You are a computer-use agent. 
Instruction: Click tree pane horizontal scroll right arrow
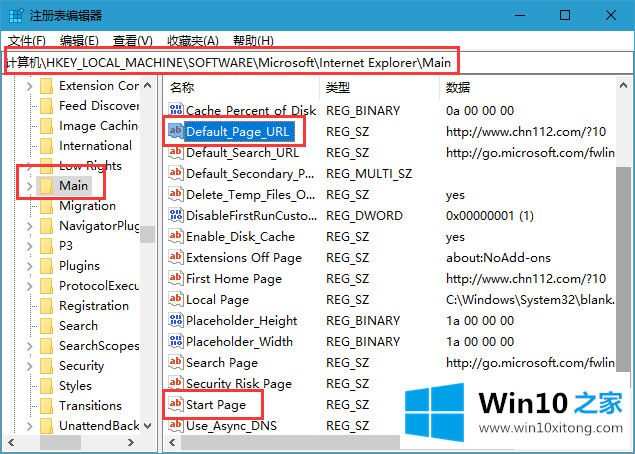click(x=130, y=443)
